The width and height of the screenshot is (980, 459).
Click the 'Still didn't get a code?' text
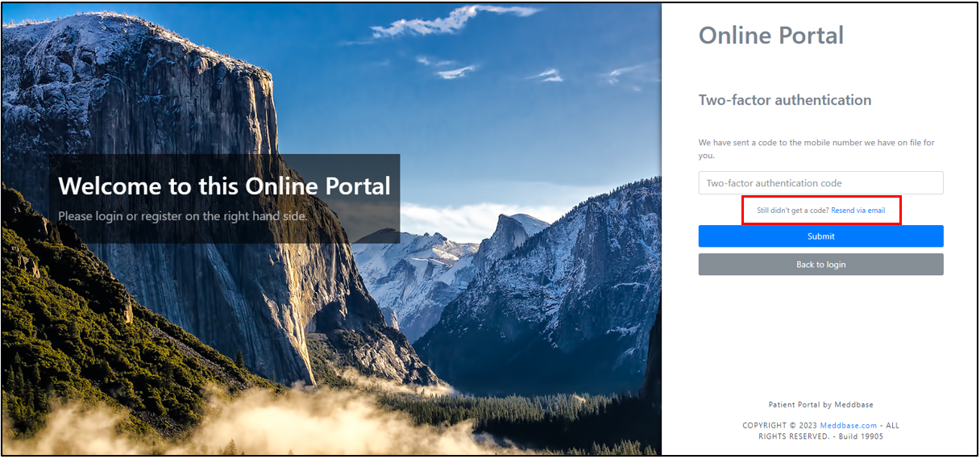793,211
